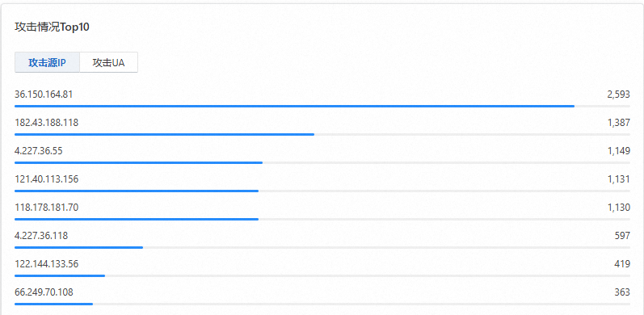Click the attack count 1,387

tap(618, 123)
